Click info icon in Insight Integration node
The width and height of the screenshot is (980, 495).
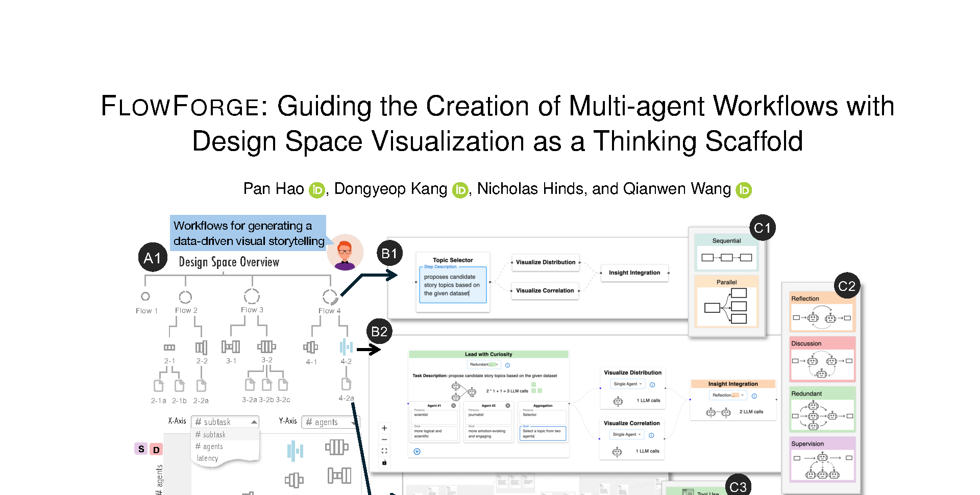[754, 396]
